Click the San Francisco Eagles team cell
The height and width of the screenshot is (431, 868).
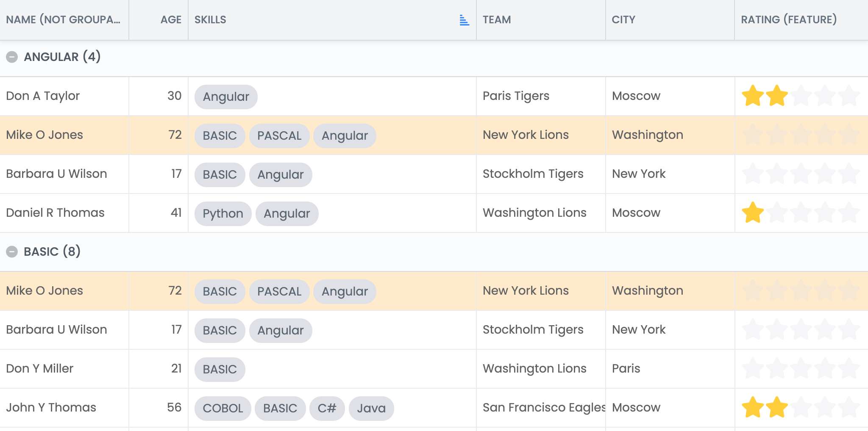coord(541,408)
